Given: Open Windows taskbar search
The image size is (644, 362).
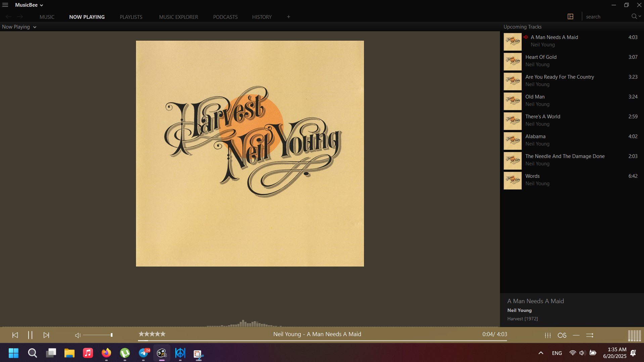Looking at the screenshot, I should (x=32, y=353).
